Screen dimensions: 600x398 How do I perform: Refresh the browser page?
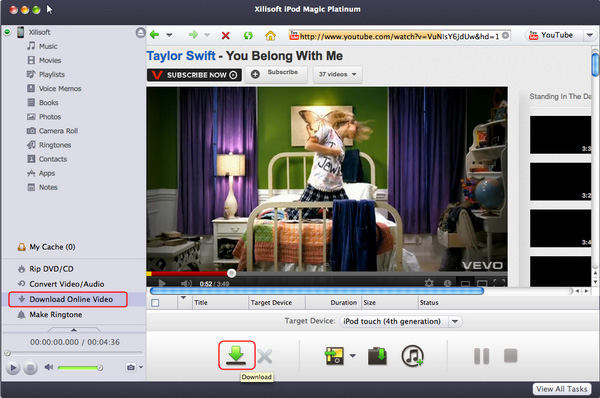click(x=248, y=36)
